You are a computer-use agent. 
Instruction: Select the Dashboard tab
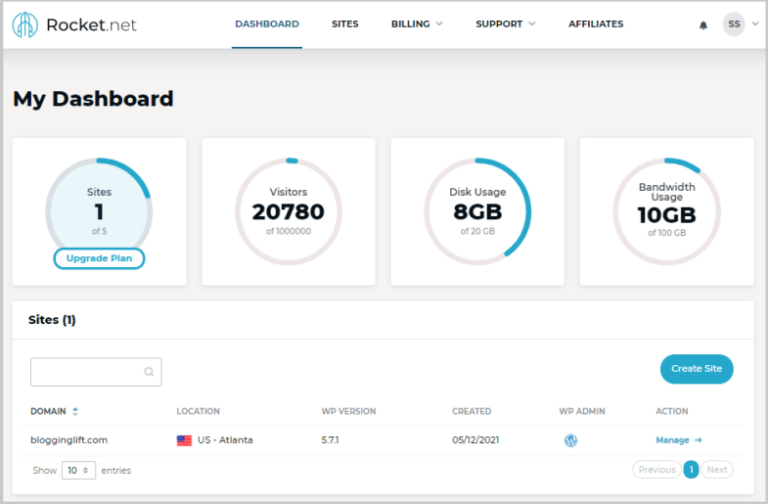[267, 24]
